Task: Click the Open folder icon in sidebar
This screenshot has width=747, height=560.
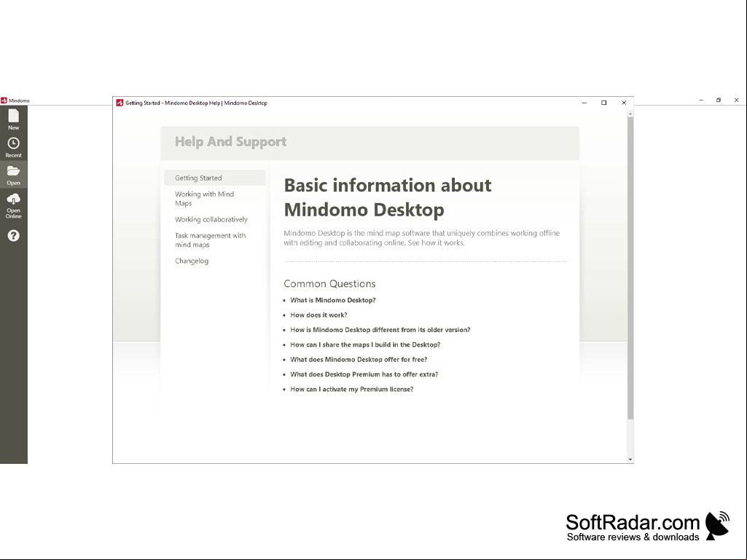Action: click(13, 175)
